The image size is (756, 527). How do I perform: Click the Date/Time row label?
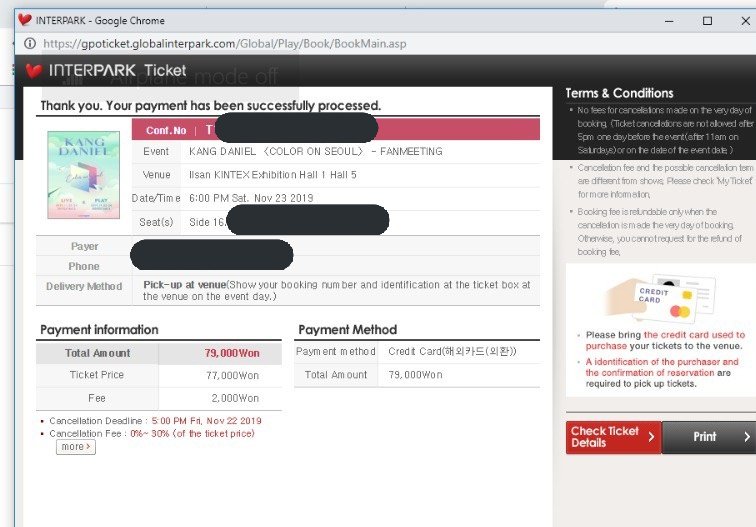156,198
